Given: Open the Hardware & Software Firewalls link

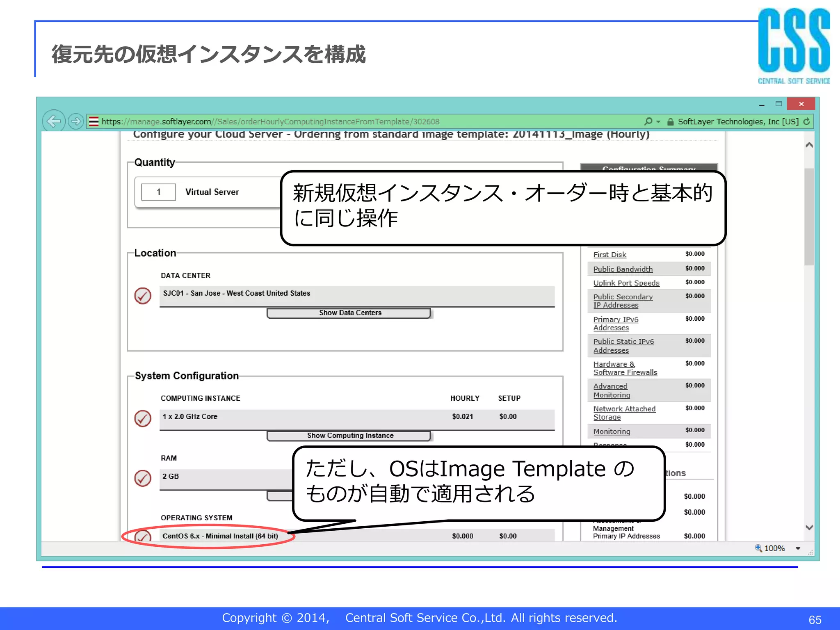Looking at the screenshot, I should point(625,368).
